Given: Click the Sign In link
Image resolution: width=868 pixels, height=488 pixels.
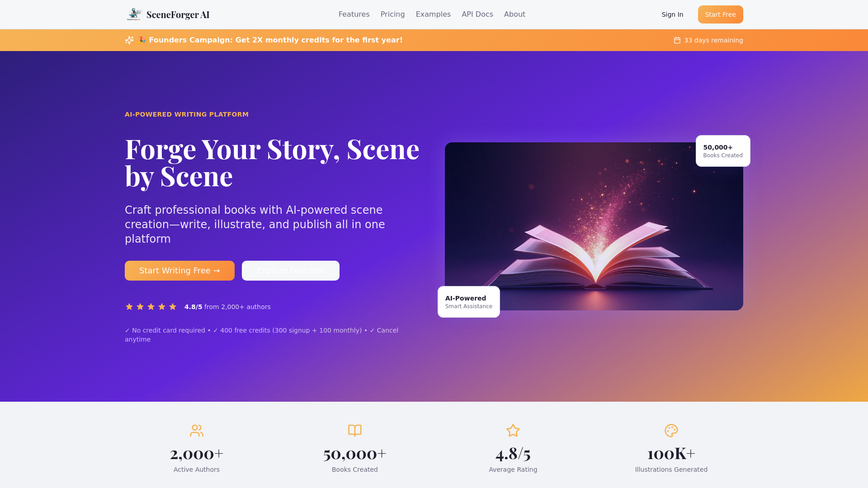Looking at the screenshot, I should click(672, 14).
